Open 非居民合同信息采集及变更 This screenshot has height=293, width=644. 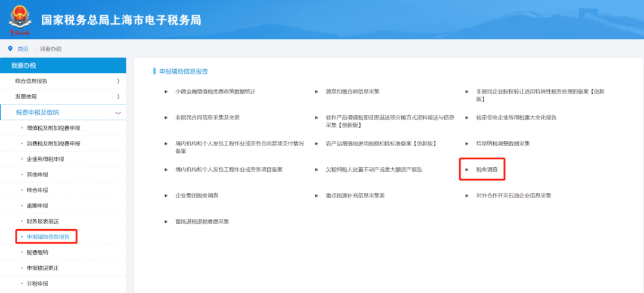pyautogui.click(x=208, y=118)
